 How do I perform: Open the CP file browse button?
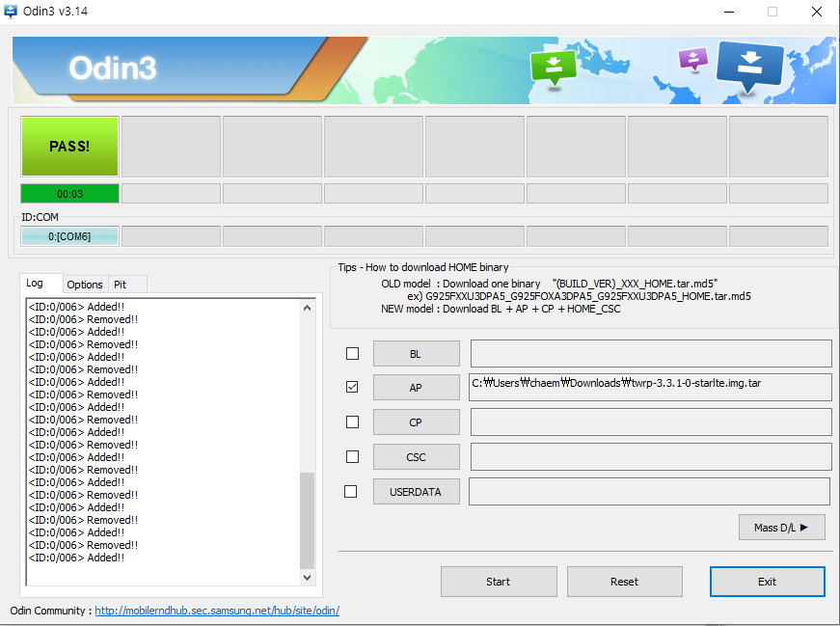[417, 422]
